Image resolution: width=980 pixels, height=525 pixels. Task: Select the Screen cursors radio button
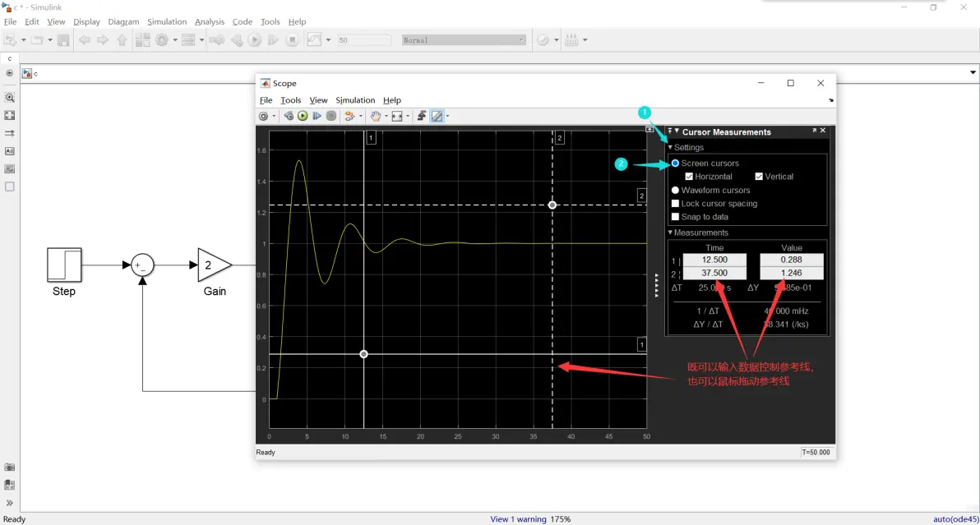[x=675, y=163]
